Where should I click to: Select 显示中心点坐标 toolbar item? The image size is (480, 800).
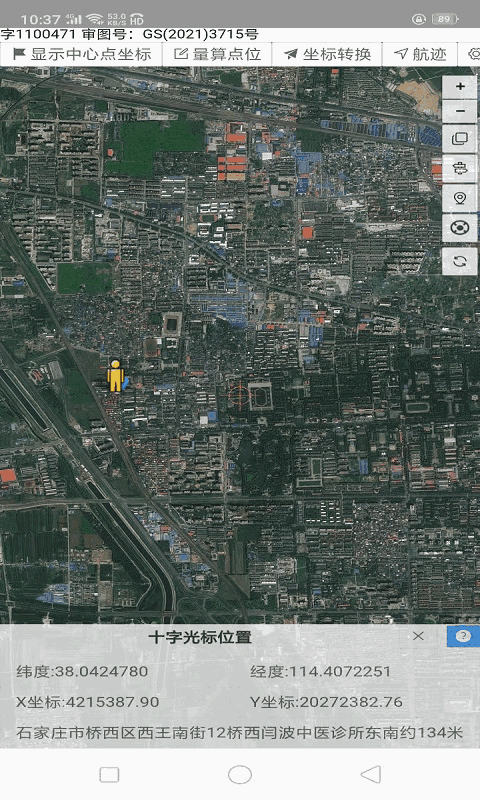click(82, 55)
